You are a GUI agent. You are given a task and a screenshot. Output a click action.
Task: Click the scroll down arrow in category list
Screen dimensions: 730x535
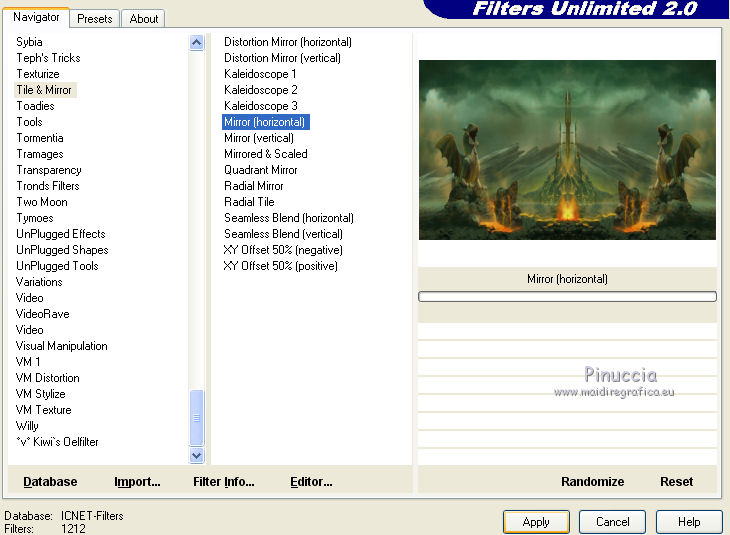[196, 455]
